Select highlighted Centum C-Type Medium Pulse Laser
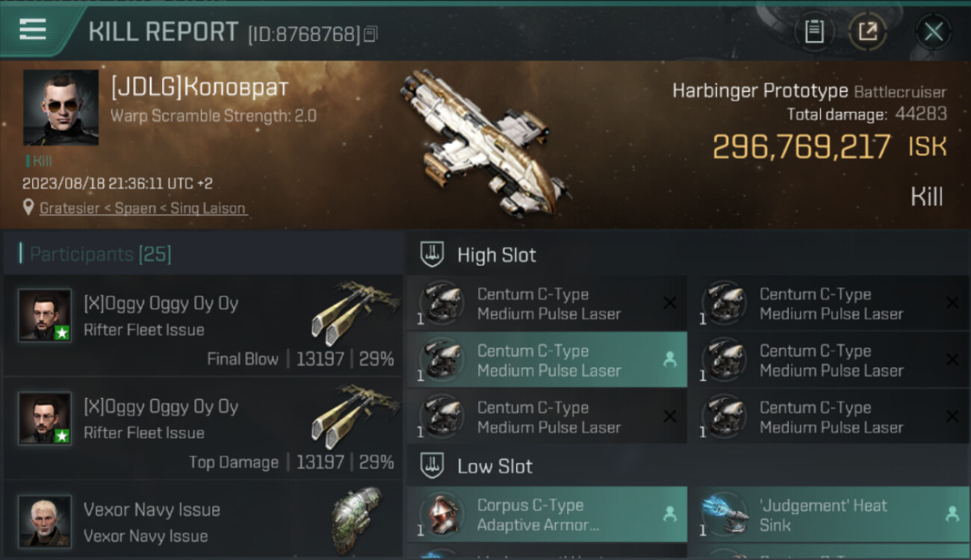The image size is (971, 560). [x=547, y=360]
